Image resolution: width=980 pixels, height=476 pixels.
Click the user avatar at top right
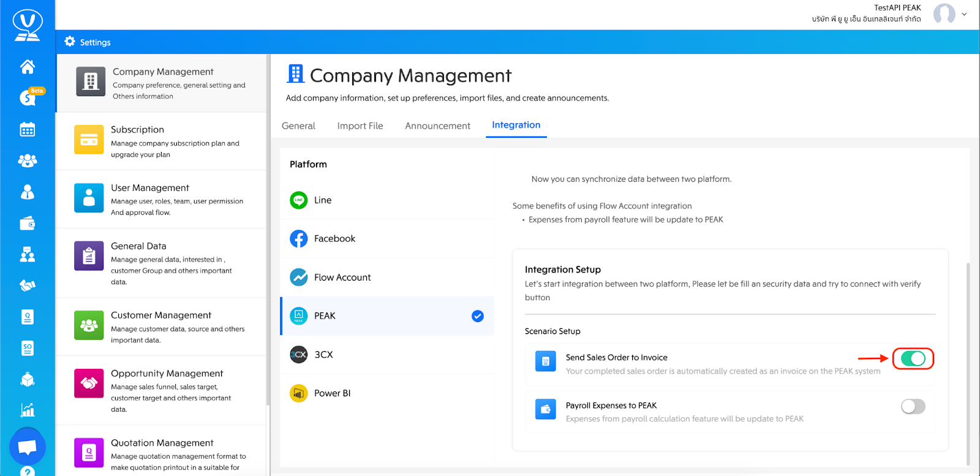(944, 13)
